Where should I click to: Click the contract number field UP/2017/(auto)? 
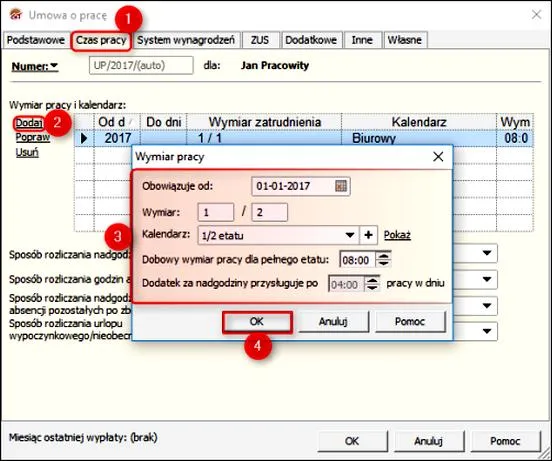click(x=141, y=65)
